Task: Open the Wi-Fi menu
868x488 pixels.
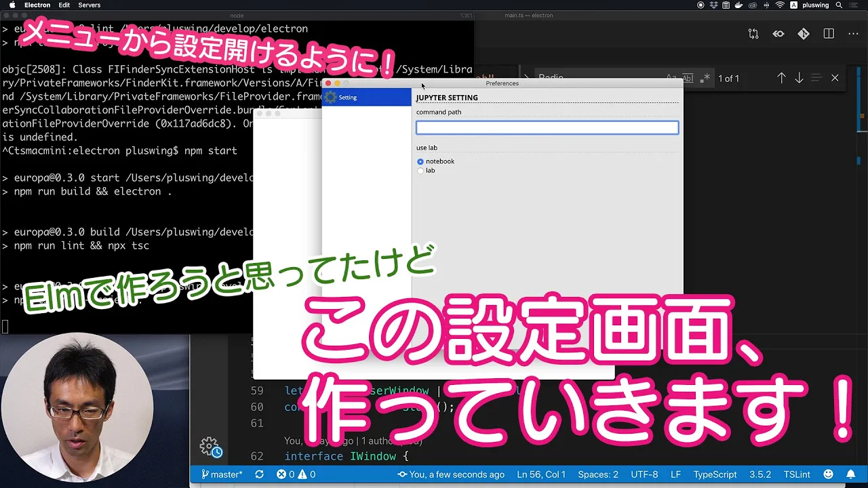Action: pos(780,5)
